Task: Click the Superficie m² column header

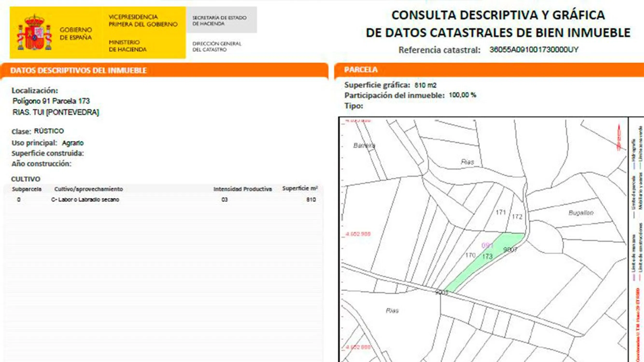Action: pos(299,188)
